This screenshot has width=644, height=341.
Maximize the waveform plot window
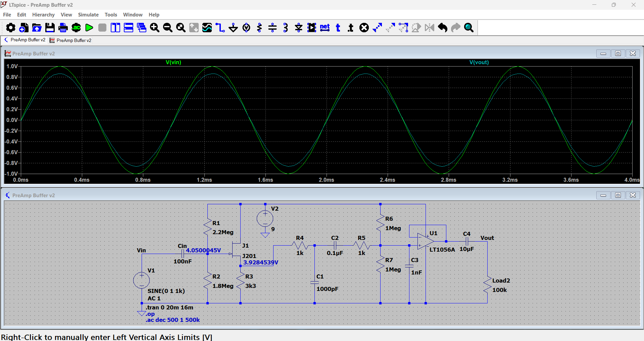(618, 53)
